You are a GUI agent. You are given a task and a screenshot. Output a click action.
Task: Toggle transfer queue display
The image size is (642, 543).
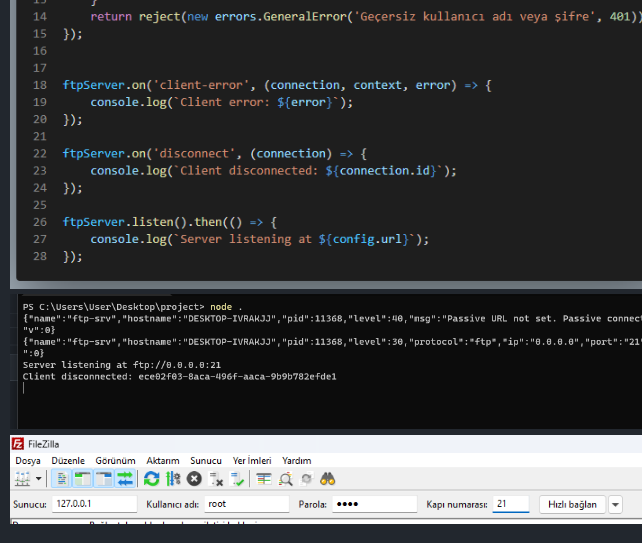125,479
